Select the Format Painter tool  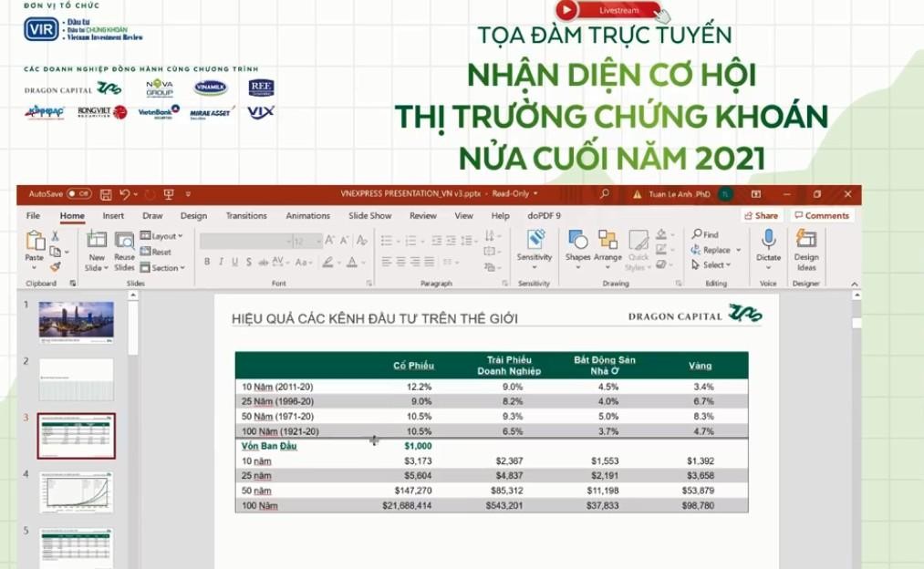coord(55,266)
